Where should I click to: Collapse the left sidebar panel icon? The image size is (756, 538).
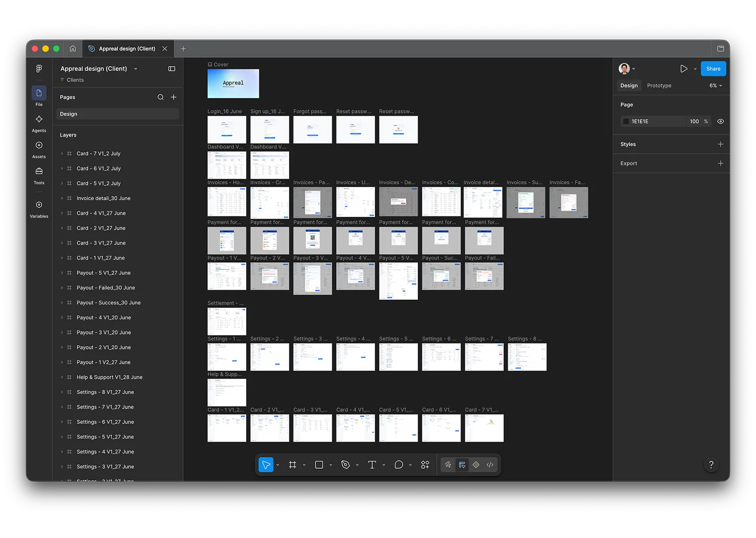coord(172,69)
